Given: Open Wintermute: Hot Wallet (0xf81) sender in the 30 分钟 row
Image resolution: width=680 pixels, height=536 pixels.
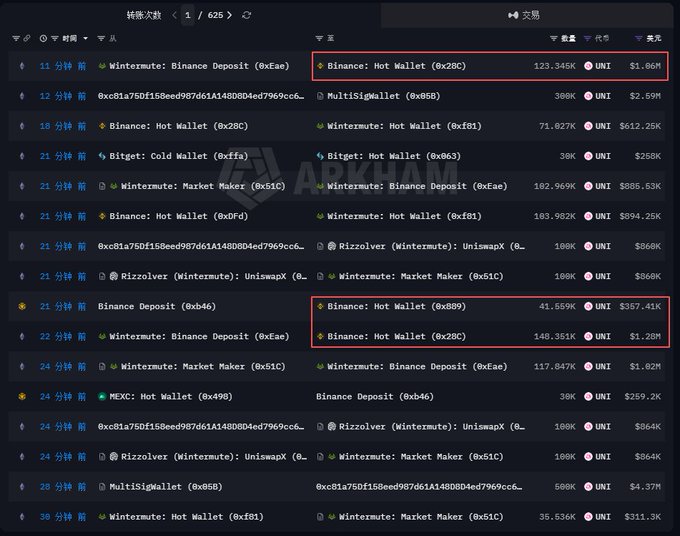Looking at the screenshot, I should (x=186, y=516).
